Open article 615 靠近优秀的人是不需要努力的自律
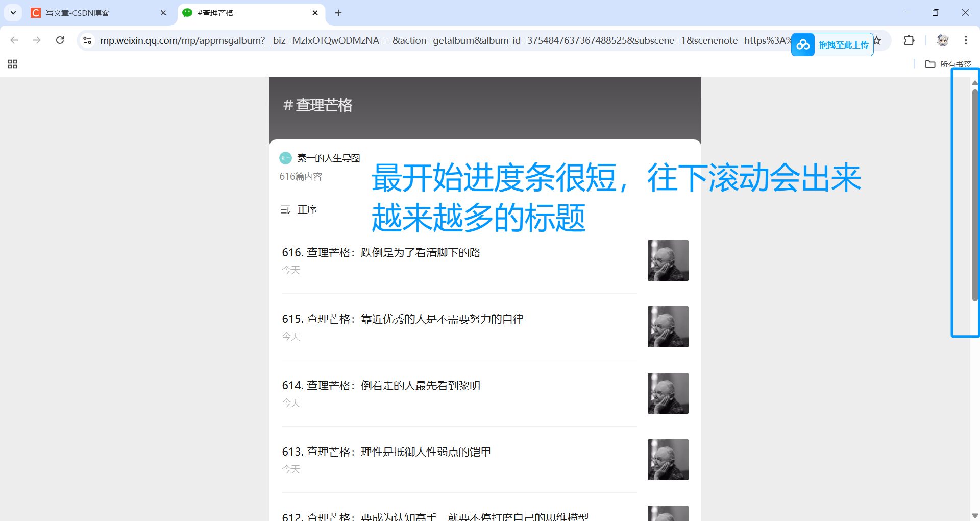This screenshot has height=521, width=980. pyautogui.click(x=403, y=319)
